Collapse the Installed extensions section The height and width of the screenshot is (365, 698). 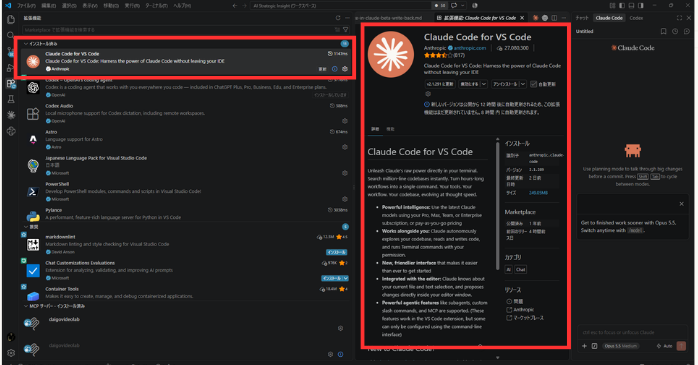41,44
